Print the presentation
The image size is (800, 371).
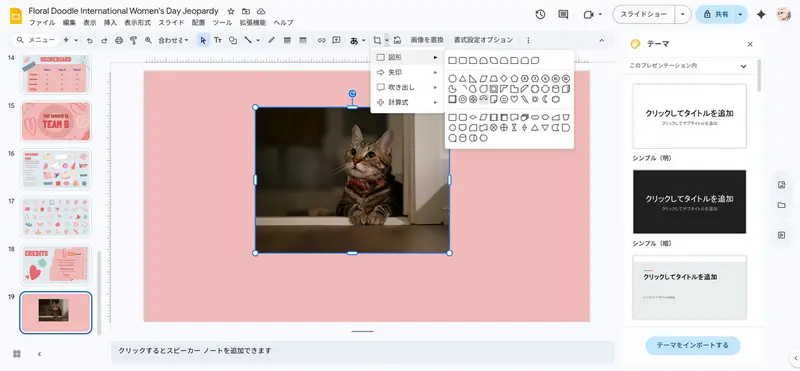pos(119,40)
